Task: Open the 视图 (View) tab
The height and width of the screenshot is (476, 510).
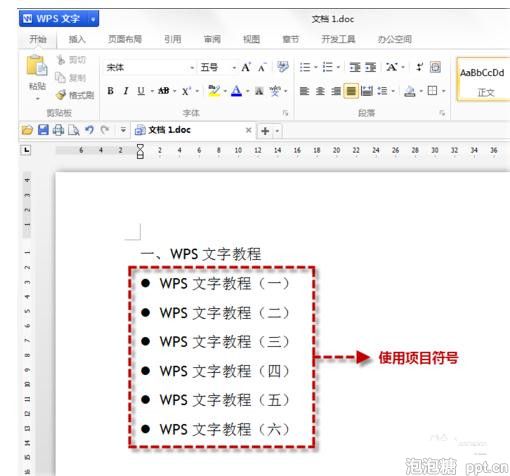Action: [251, 39]
